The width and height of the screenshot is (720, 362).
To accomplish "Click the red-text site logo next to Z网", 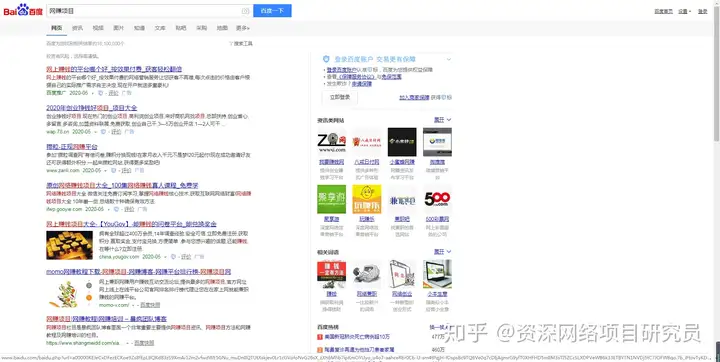I will pyautogui.click(x=366, y=142).
